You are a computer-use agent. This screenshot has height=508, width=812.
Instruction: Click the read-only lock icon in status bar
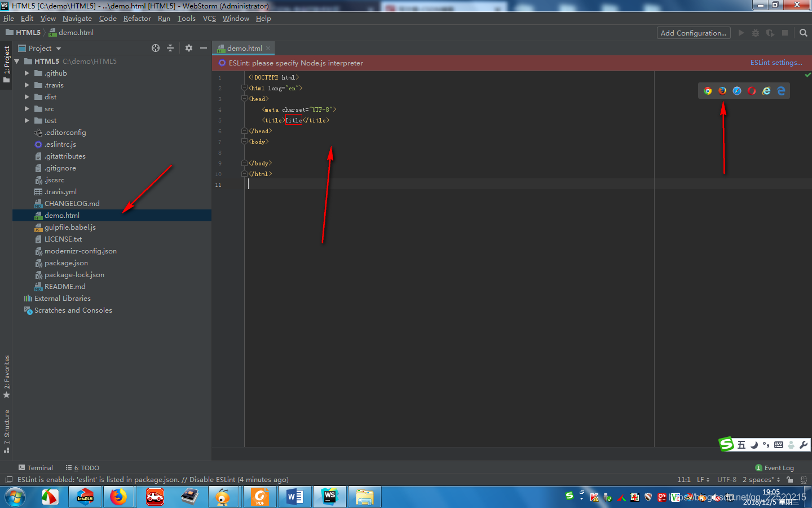(x=790, y=479)
